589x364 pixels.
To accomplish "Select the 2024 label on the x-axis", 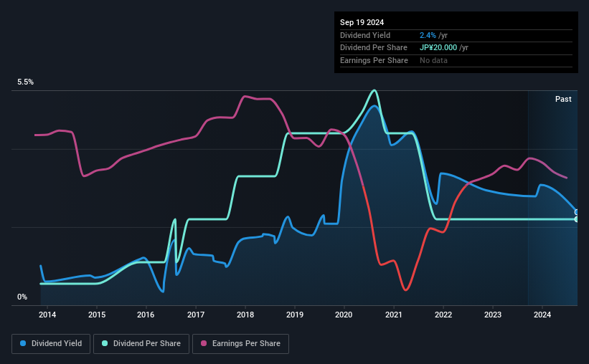I will [542, 315].
